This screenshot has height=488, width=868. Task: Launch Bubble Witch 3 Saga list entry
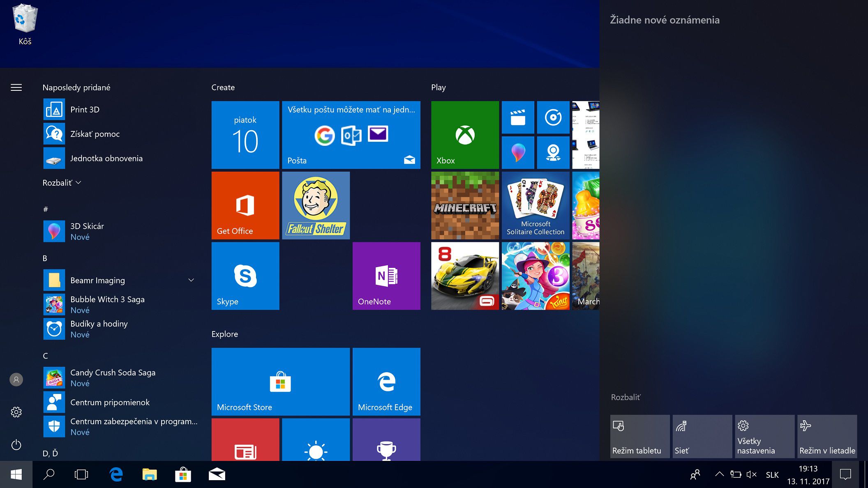pyautogui.click(x=120, y=304)
